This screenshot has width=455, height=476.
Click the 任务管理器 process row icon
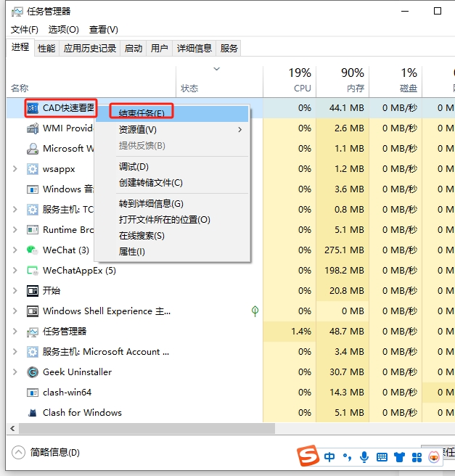point(33,332)
